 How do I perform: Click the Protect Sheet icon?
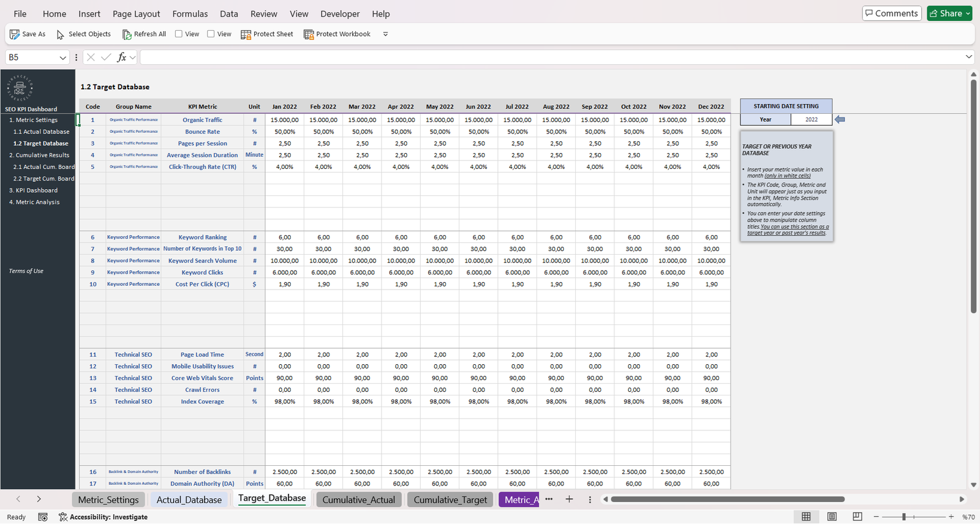click(x=246, y=34)
